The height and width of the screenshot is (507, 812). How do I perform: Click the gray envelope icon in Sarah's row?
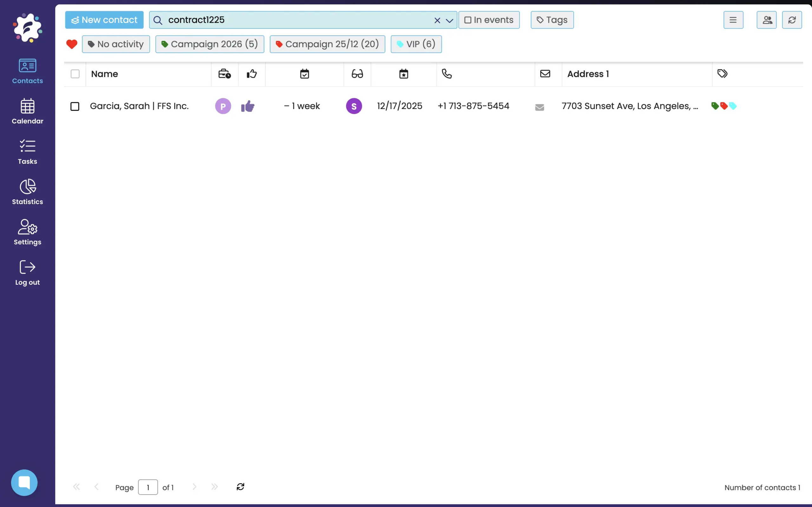(539, 107)
